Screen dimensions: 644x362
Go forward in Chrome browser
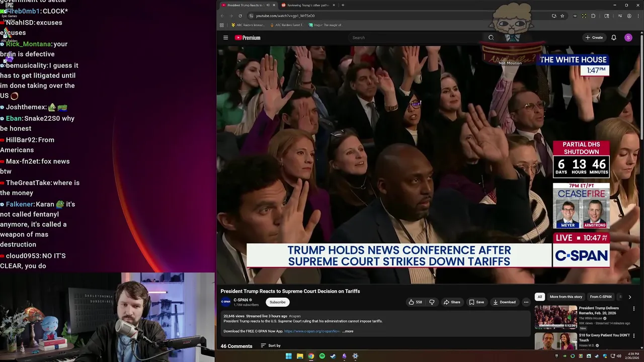pos(231,16)
